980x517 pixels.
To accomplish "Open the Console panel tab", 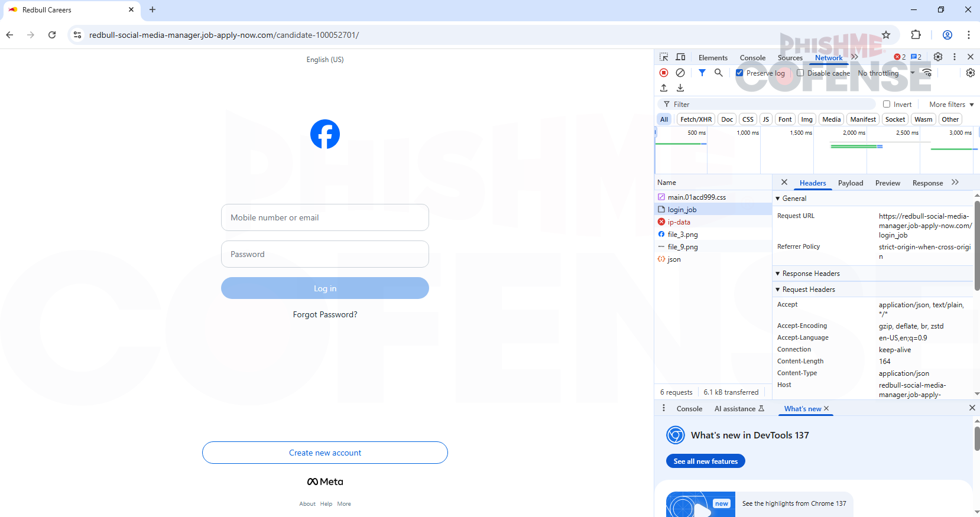I will tap(752, 58).
